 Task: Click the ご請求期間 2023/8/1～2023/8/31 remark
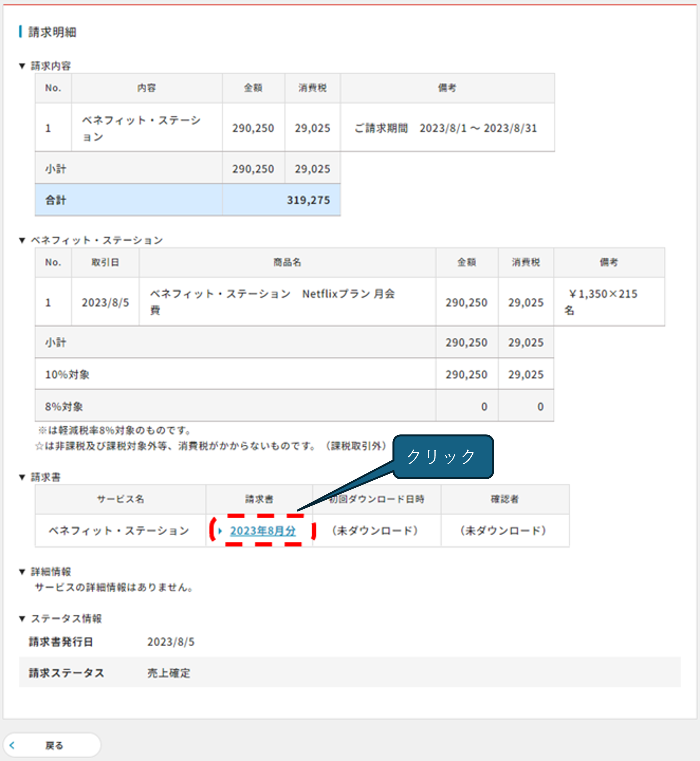446,128
